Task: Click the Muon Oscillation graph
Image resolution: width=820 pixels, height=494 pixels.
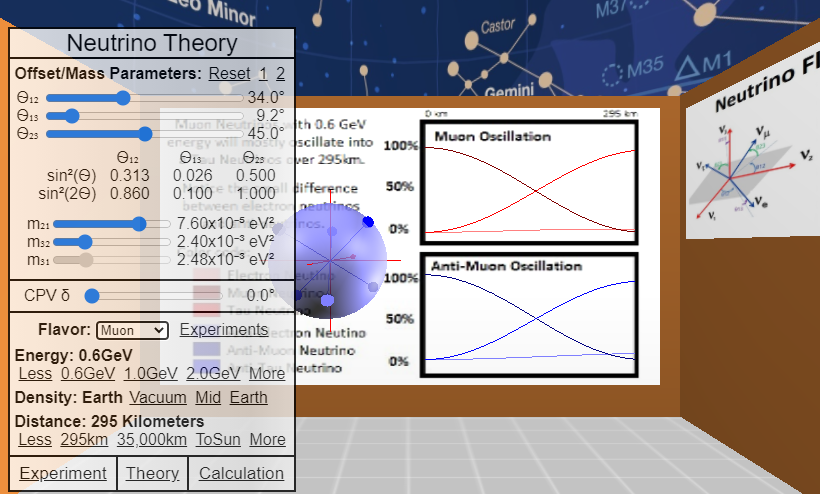Action: coord(529,182)
